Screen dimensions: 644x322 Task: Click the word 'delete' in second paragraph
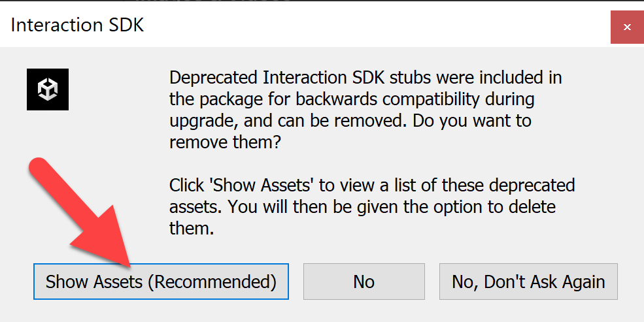coord(532,207)
